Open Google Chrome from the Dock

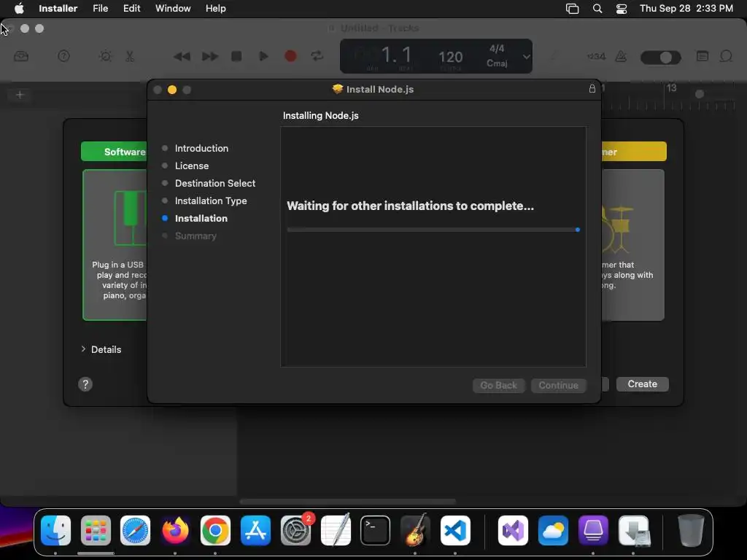pyautogui.click(x=215, y=531)
